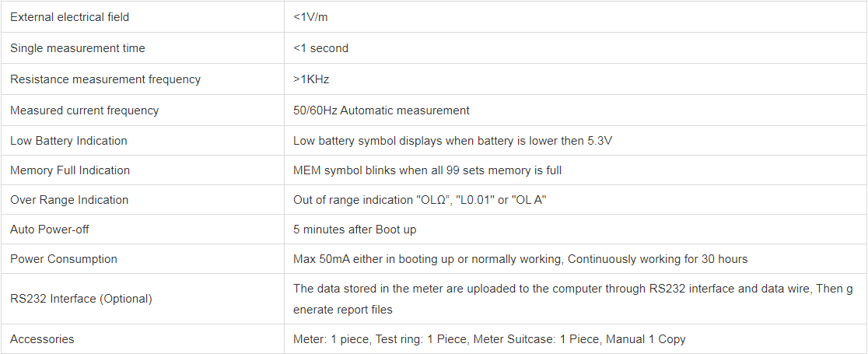Image resolution: width=868 pixels, height=354 pixels.
Task: Select the Single measurement time label
Action: pyautogui.click(x=77, y=48)
